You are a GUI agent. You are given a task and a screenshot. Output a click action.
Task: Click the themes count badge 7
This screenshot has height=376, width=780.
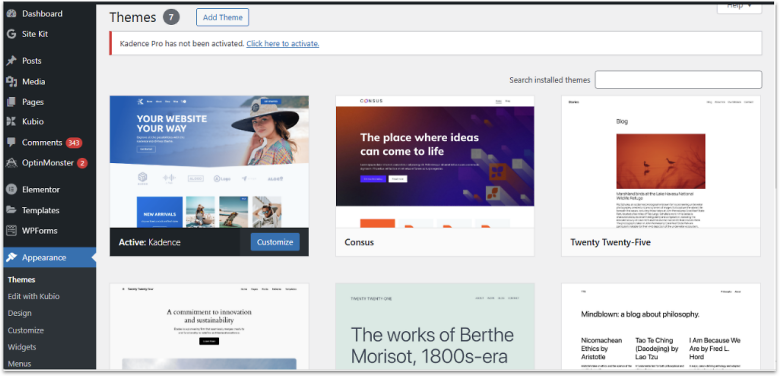click(171, 17)
